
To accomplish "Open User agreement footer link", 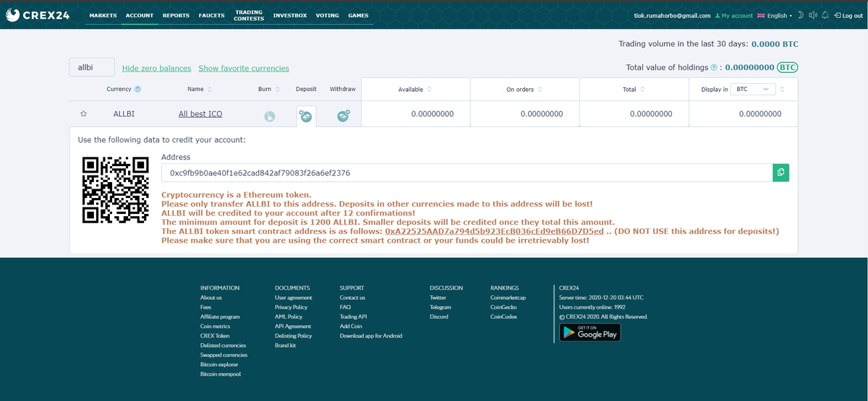I will [x=294, y=298].
